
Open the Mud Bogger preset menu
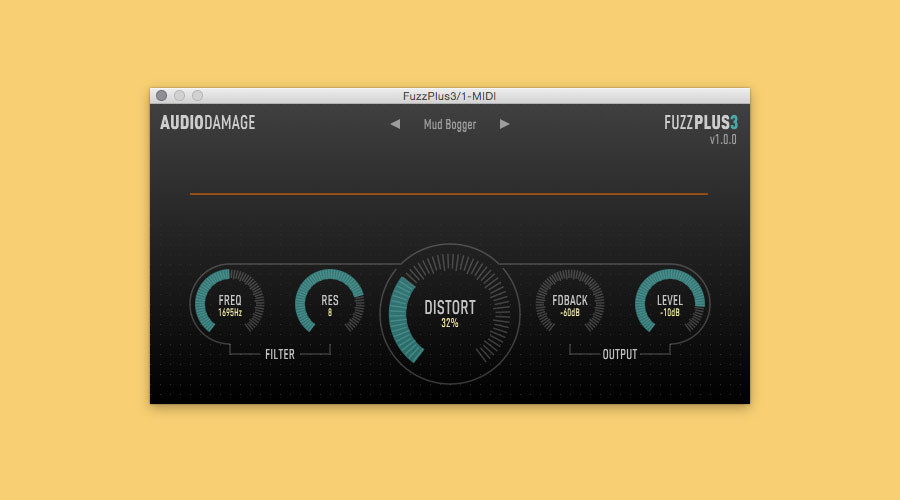[449, 125]
